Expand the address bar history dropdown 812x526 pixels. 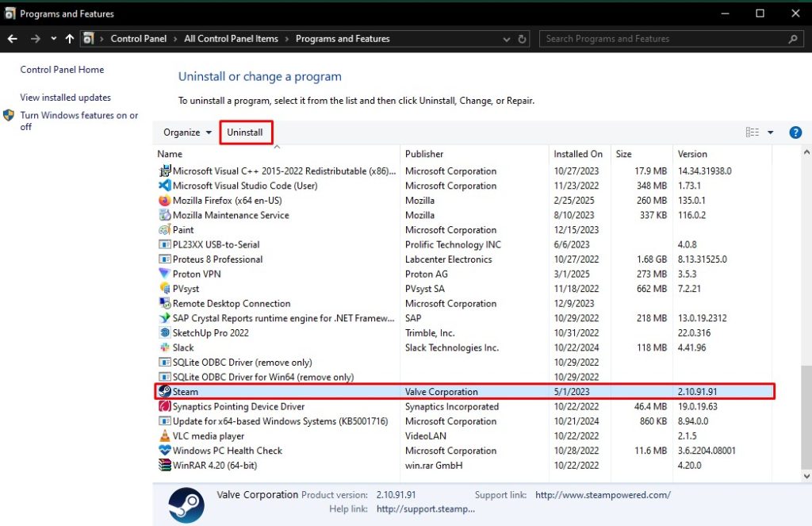(x=507, y=39)
